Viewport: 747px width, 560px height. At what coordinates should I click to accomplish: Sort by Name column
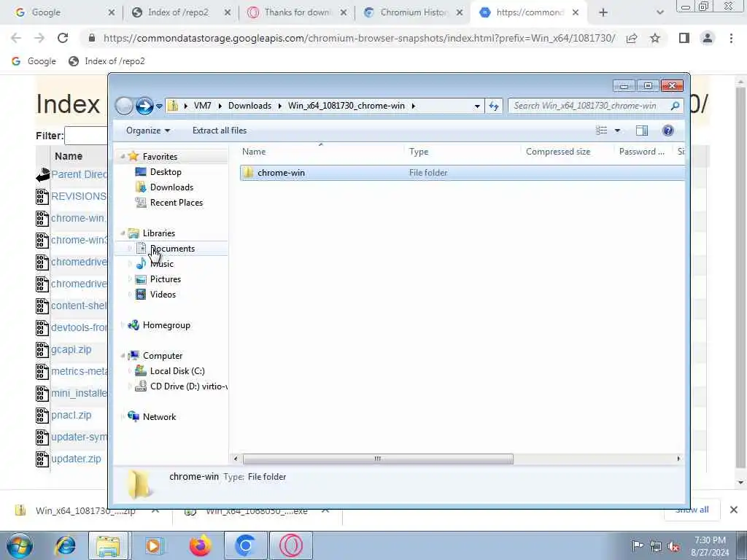320,152
